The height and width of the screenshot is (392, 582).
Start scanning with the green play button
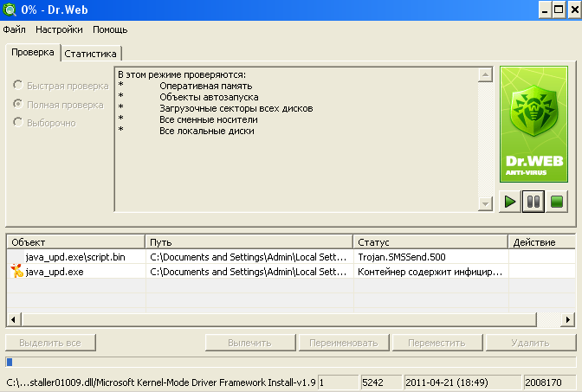(510, 202)
